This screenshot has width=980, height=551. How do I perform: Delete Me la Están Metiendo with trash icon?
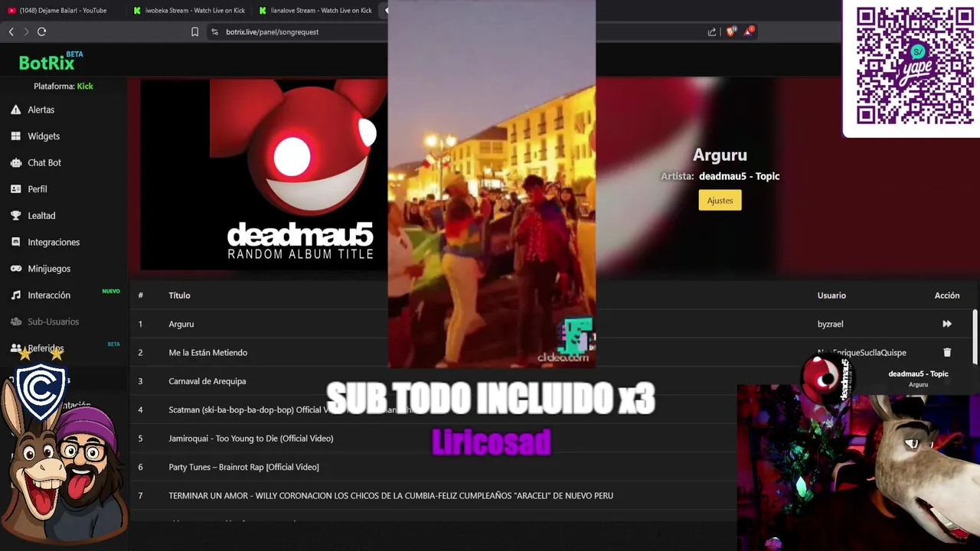[x=947, y=352]
